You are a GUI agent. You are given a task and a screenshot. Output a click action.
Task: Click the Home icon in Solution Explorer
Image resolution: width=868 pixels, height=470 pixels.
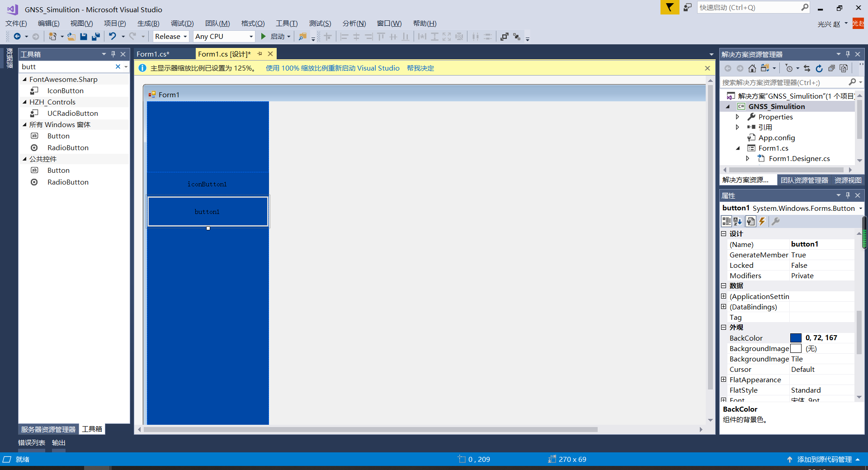pos(752,68)
